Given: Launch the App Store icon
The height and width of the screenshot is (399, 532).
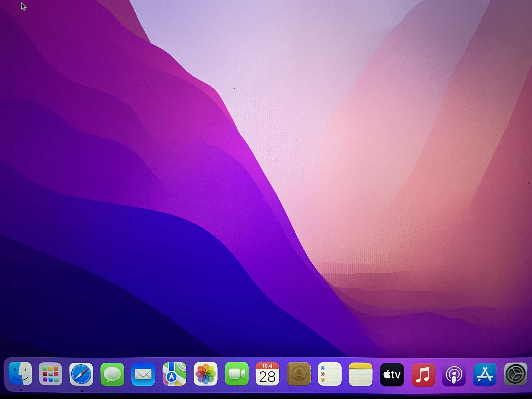Looking at the screenshot, I should pos(485,375).
